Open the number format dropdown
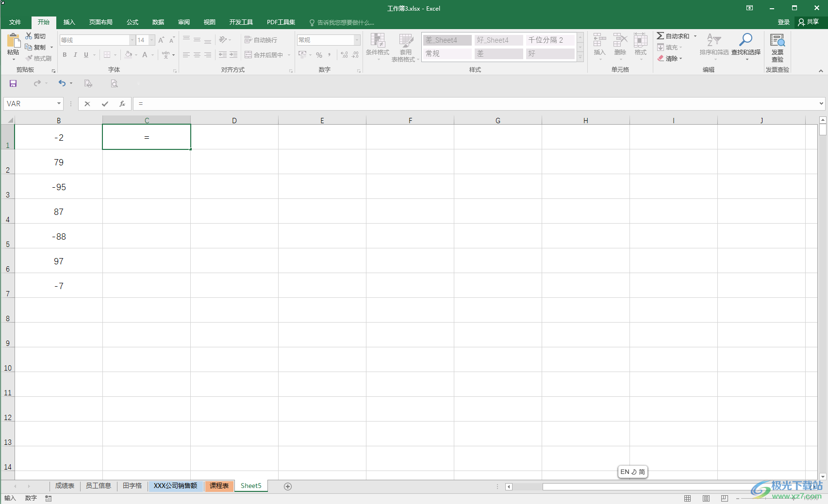Screen dimensions: 828x504 357,40
